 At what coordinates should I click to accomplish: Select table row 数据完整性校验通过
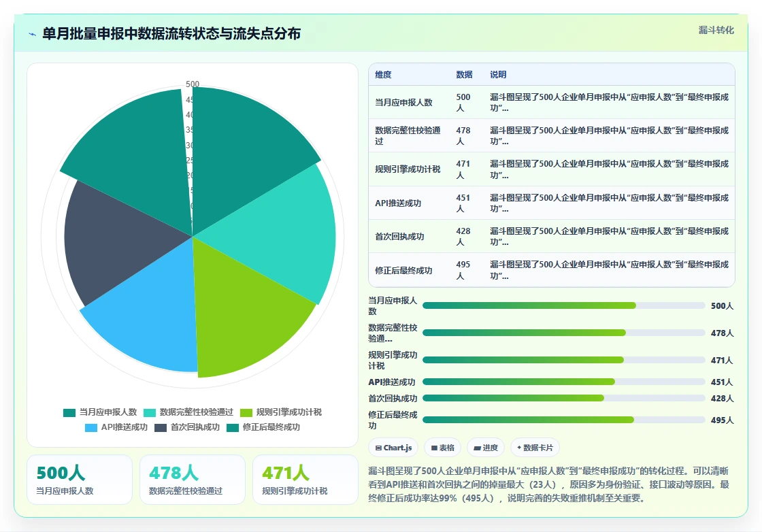tap(552, 136)
